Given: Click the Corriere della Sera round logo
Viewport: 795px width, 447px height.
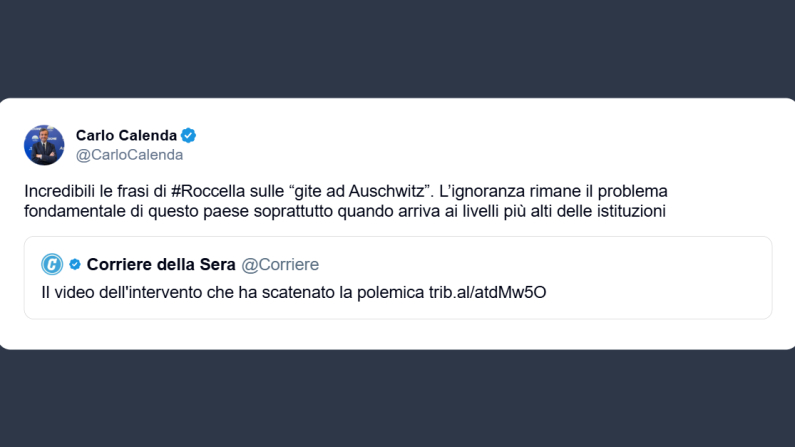Looking at the screenshot, I should 52,264.
